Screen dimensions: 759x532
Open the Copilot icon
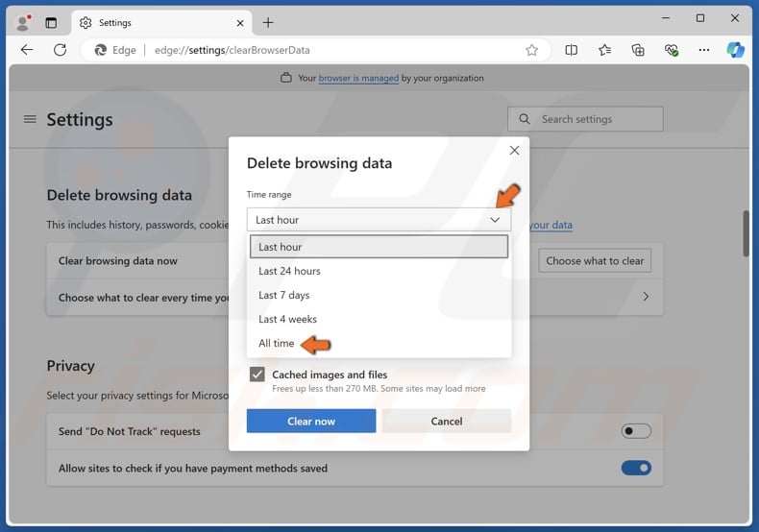coord(735,50)
